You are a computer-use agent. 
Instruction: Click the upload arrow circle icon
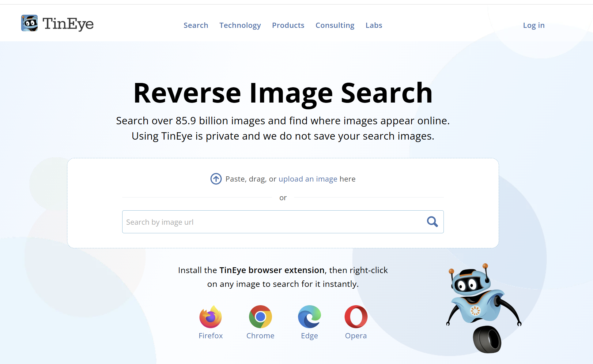click(216, 179)
